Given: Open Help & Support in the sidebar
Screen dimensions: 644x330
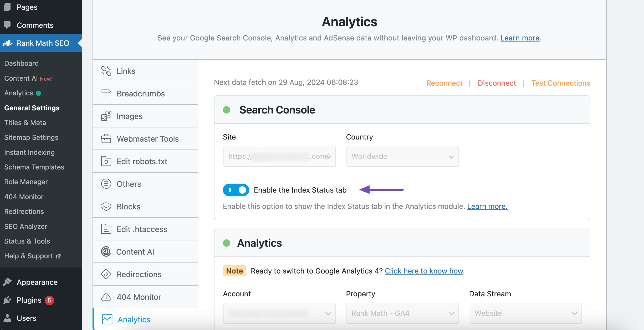Looking at the screenshot, I should 29,256.
